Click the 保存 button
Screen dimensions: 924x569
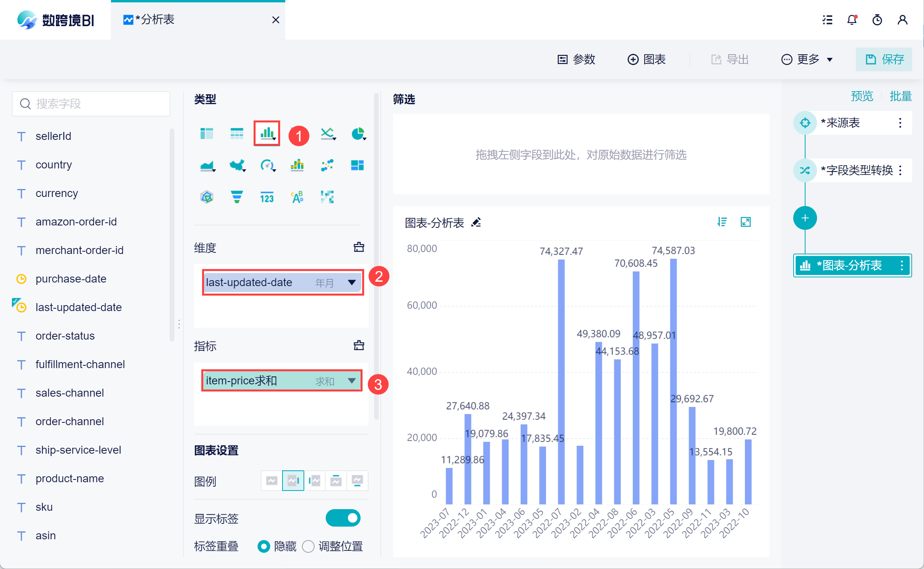coord(884,59)
